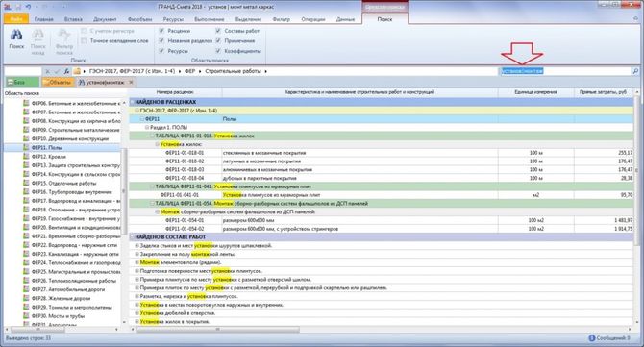Image resolution: width=644 pixels, height=347 pixels.
Task: Collapse the ФЕР11 Полы node in results
Action: pos(142,119)
